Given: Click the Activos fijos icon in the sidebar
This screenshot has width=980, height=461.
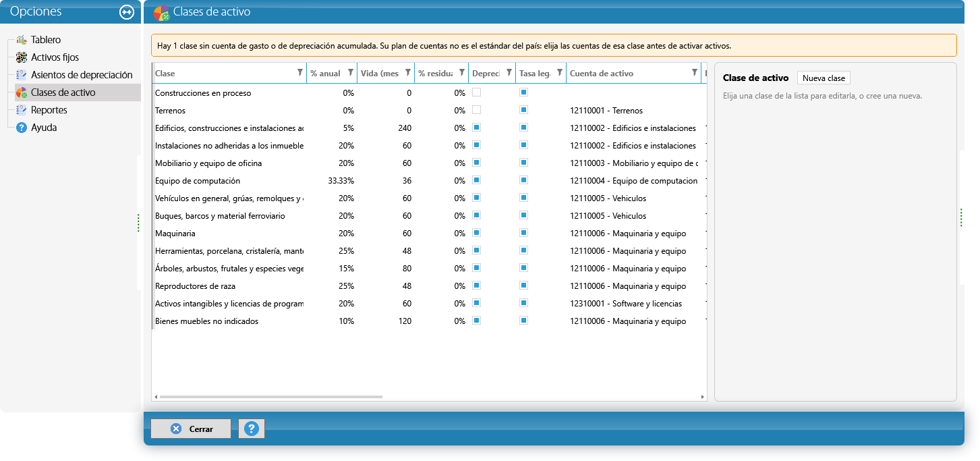Looking at the screenshot, I should pyautogui.click(x=21, y=57).
